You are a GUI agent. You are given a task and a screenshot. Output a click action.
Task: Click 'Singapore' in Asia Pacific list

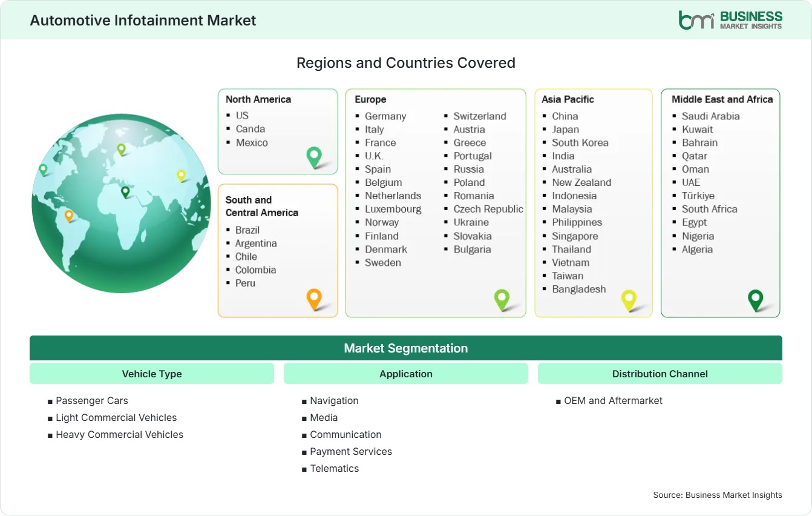pos(575,236)
